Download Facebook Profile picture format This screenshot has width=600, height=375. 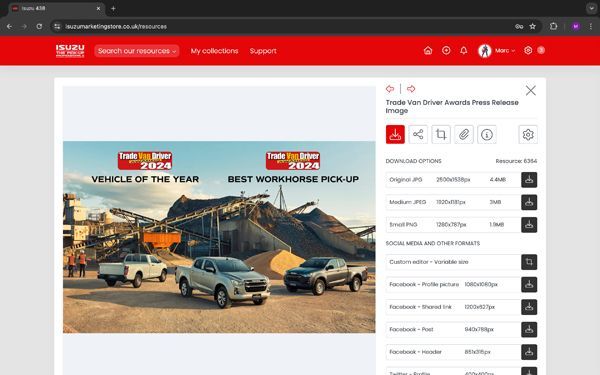(529, 285)
